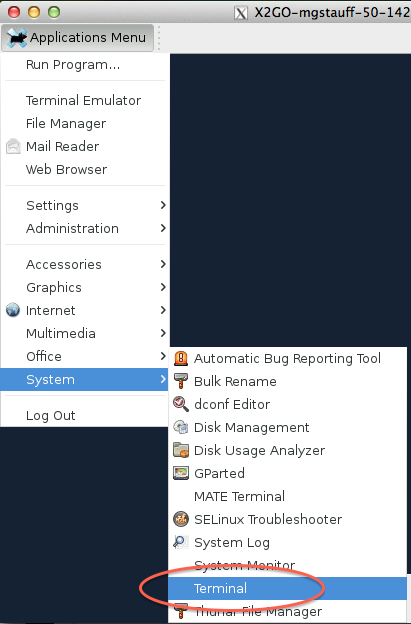
Task: Expand the Settings submenu arrow
Action: pos(163,205)
